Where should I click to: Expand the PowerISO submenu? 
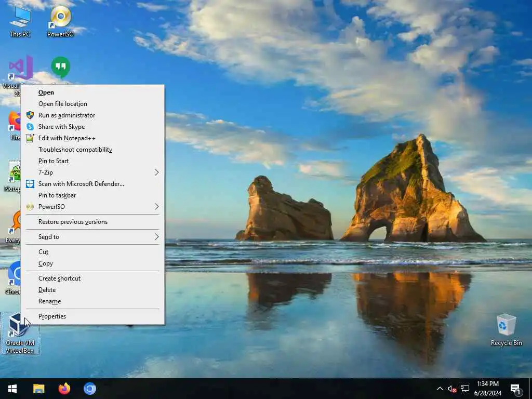(x=92, y=207)
